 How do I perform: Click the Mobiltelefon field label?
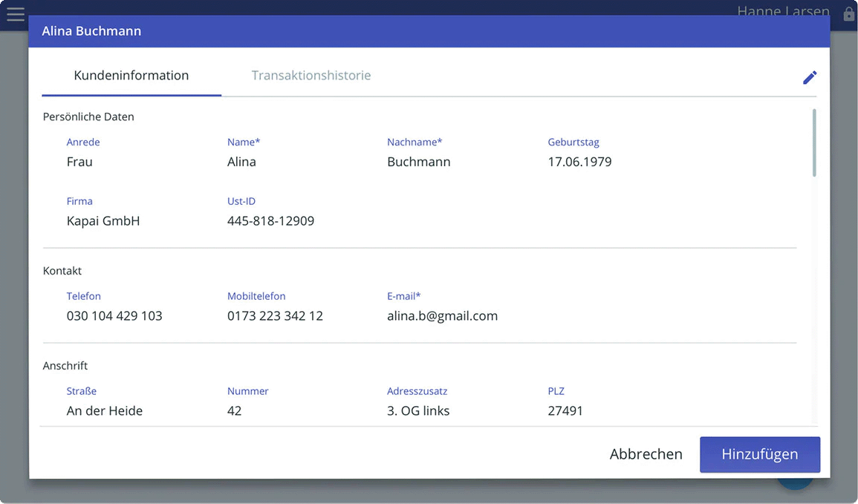tap(256, 296)
